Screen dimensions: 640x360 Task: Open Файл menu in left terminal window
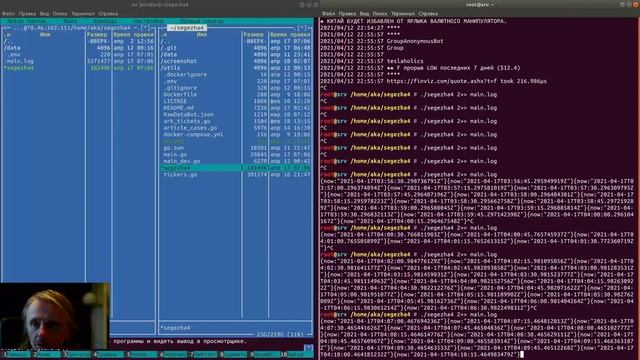coord(8,13)
